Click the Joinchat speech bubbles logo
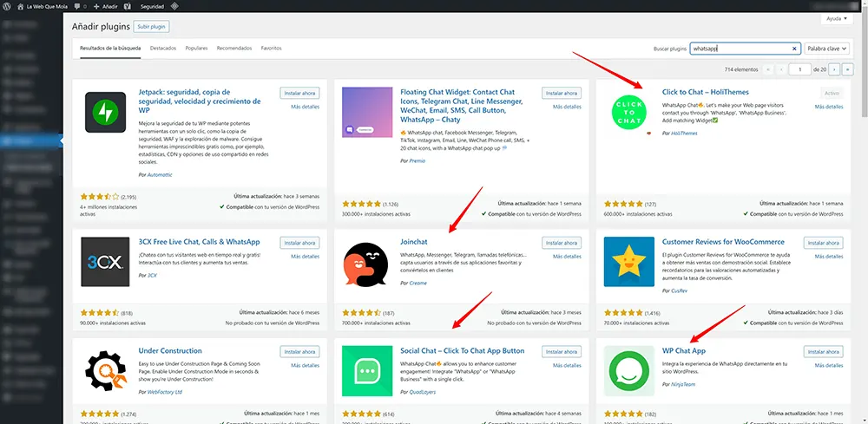The width and height of the screenshot is (868, 424). pos(367,266)
